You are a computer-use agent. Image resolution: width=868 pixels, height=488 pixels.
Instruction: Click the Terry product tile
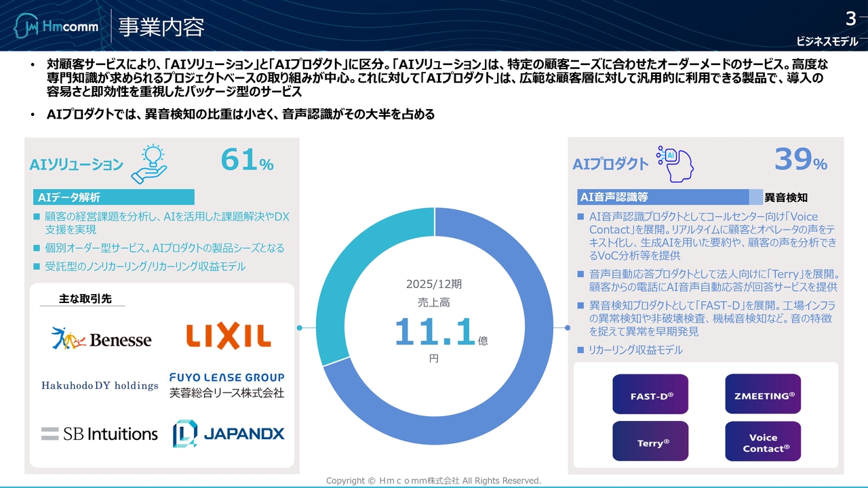point(650,441)
